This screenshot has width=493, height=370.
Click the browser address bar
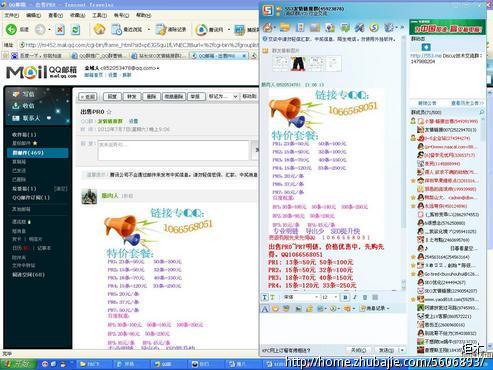pyautogui.click(x=138, y=45)
